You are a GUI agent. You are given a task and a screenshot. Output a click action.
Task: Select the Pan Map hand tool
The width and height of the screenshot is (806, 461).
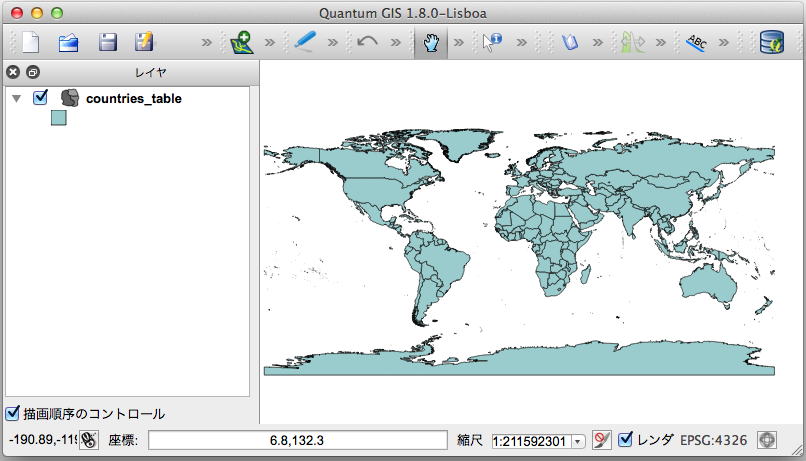pos(431,43)
